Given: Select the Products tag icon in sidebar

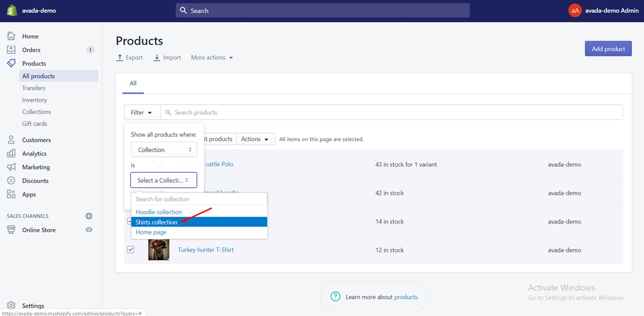Looking at the screenshot, I should tap(11, 63).
